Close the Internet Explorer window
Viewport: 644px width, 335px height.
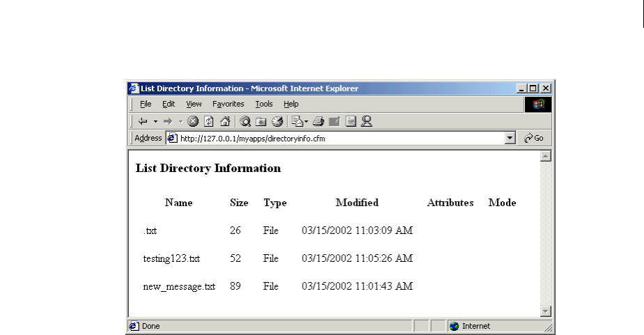tap(546, 88)
